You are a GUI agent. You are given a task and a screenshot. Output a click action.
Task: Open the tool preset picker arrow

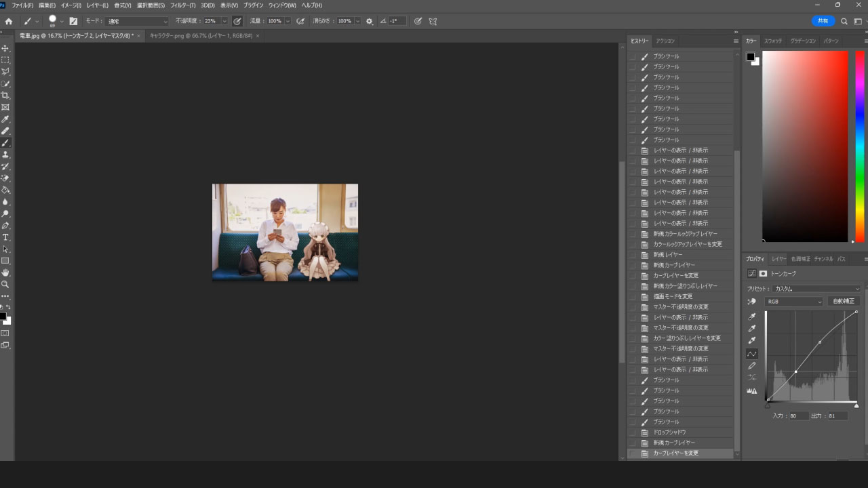[x=37, y=21]
